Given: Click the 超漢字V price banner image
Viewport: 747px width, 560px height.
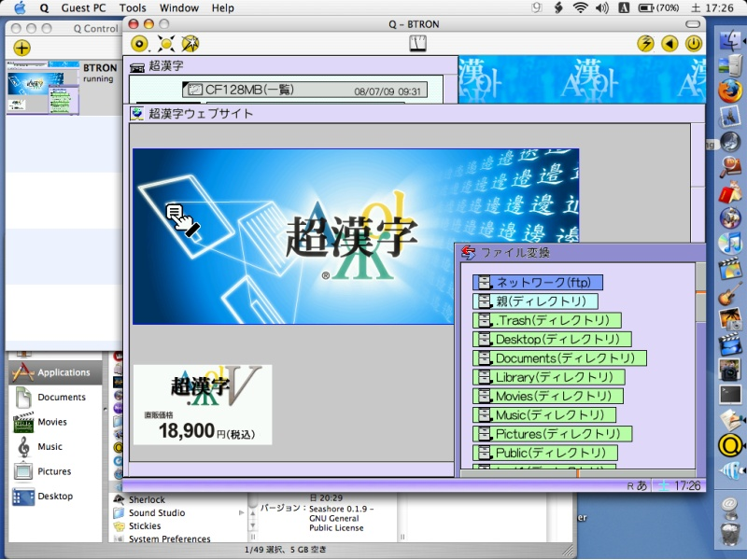Looking at the screenshot, I should pyautogui.click(x=203, y=404).
